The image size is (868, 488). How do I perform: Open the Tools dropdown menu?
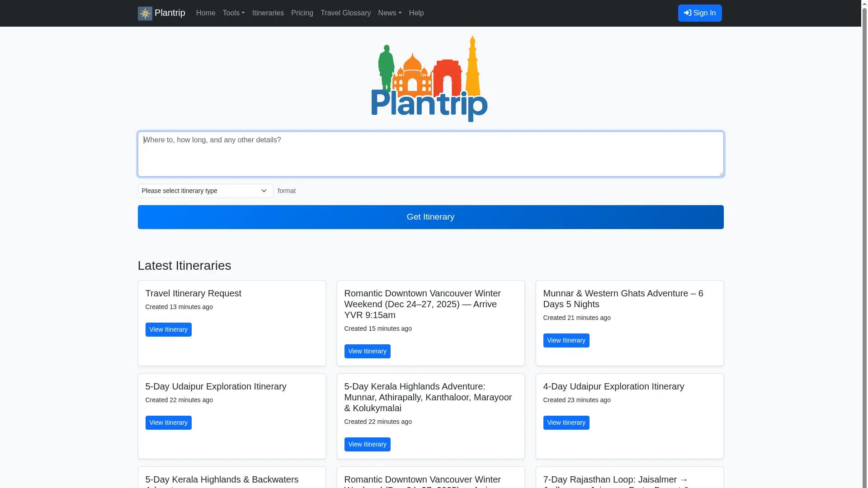233,13
